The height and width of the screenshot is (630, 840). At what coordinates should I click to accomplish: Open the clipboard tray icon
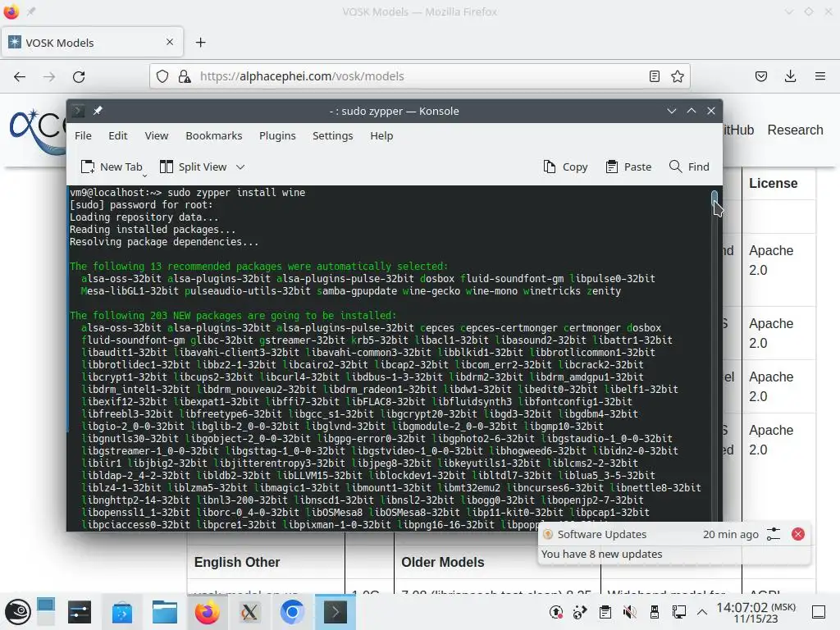tap(605, 612)
